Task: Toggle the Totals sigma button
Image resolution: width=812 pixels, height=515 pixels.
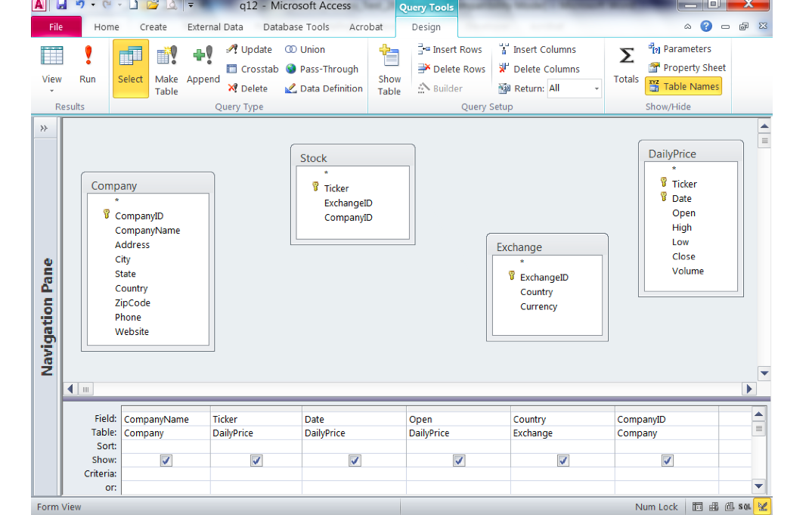Action: [626, 65]
